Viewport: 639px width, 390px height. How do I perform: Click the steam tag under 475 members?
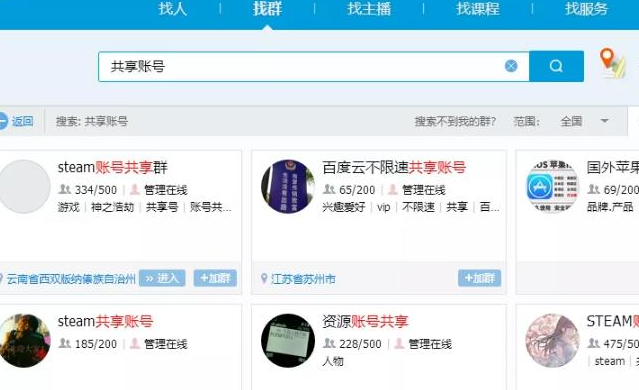click(x=610, y=361)
